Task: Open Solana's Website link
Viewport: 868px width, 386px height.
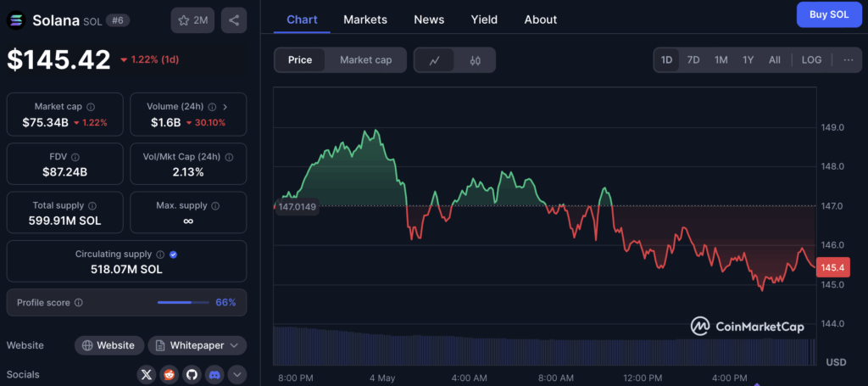Action: 109,345
